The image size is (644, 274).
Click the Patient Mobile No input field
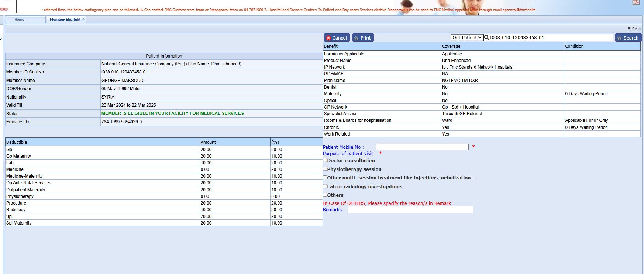tap(422, 147)
